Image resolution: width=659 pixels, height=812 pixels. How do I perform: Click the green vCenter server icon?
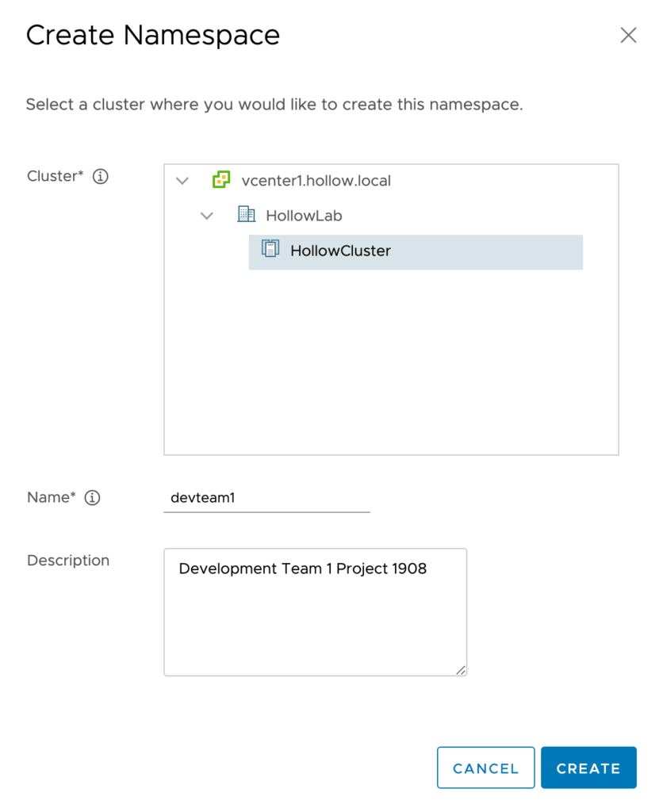point(221,180)
